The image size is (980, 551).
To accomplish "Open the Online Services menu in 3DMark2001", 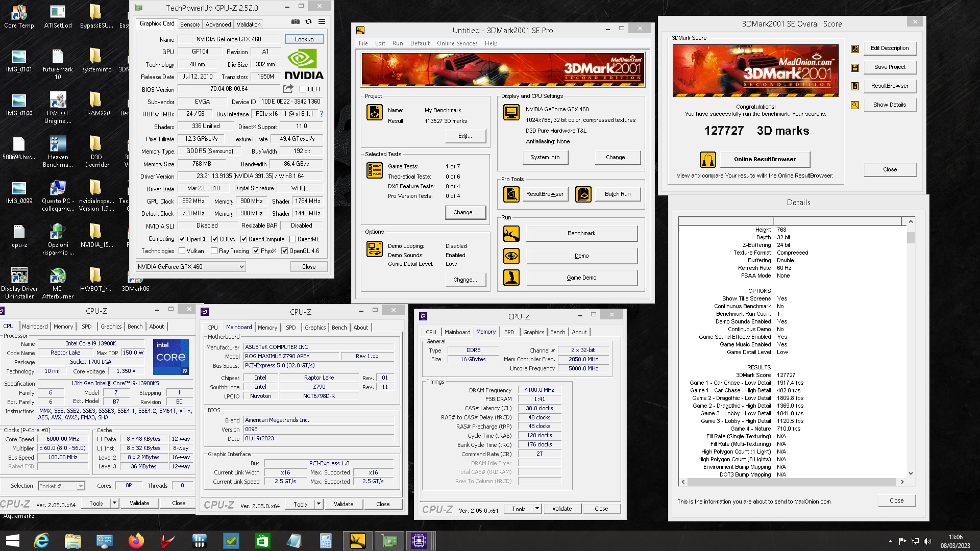I will click(457, 43).
